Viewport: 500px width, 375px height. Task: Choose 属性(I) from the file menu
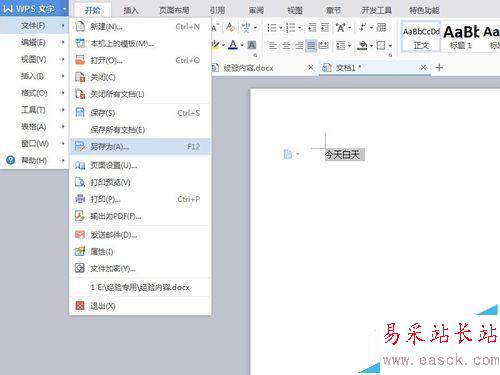point(140,252)
